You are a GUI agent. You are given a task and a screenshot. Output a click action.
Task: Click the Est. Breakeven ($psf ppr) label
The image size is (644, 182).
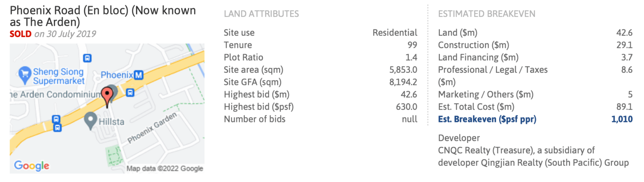(487, 119)
